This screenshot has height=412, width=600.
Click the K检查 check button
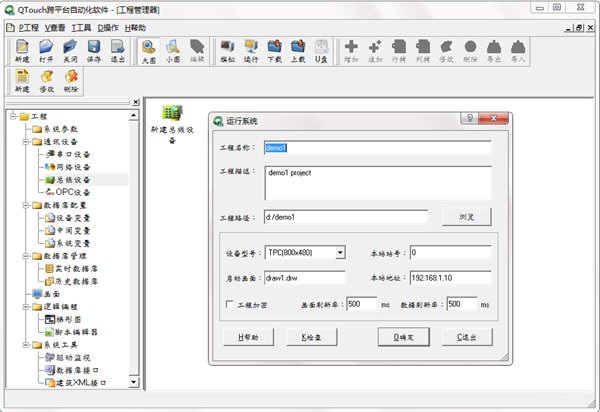coord(312,338)
